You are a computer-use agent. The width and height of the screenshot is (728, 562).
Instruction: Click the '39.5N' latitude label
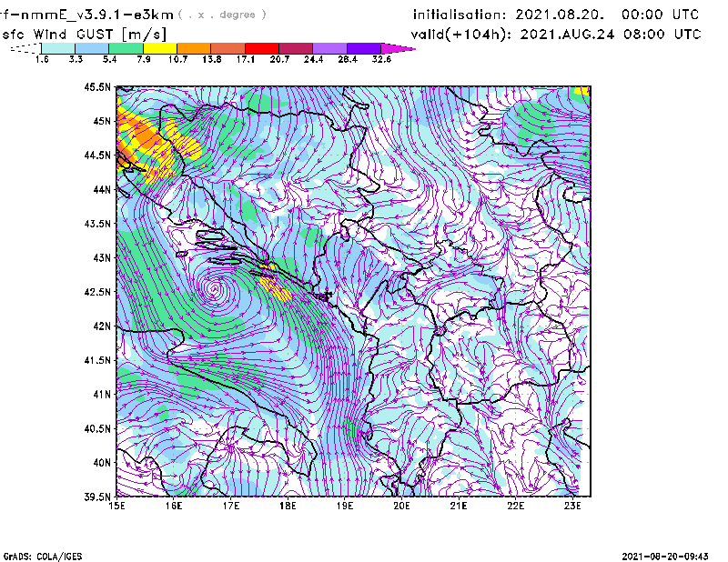(x=98, y=497)
